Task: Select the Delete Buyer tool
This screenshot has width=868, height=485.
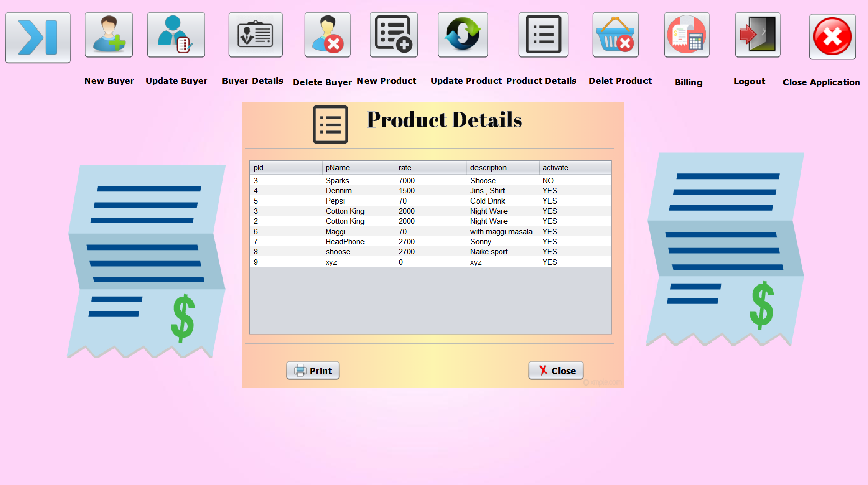Action: tap(327, 35)
